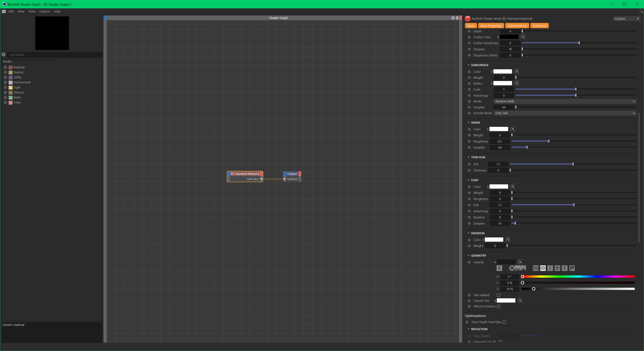Switch color picker to HSV mode
This screenshot has width=644, height=351.
click(x=543, y=268)
